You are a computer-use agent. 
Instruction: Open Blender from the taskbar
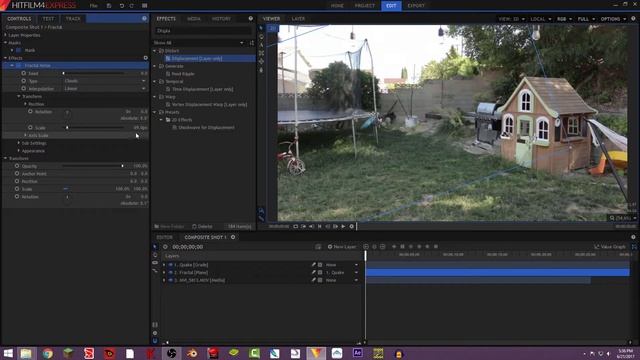click(x=192, y=353)
